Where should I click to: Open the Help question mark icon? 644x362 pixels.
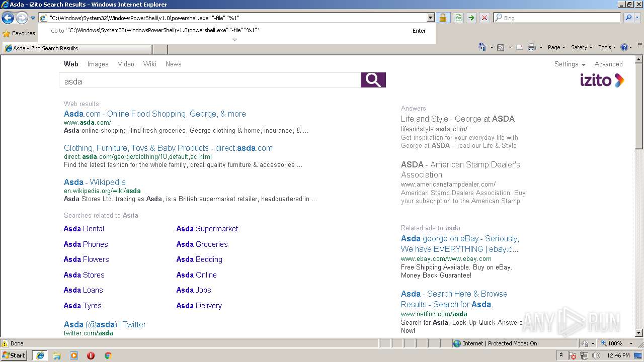(624, 47)
